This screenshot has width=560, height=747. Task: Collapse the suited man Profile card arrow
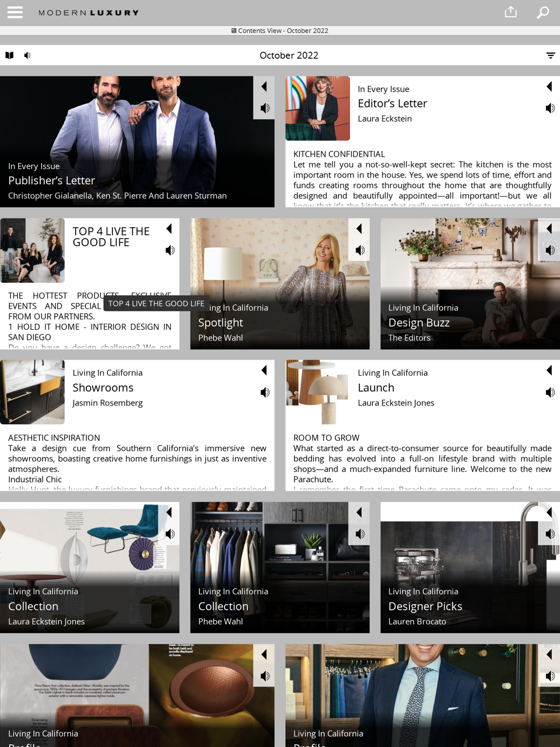click(549, 655)
